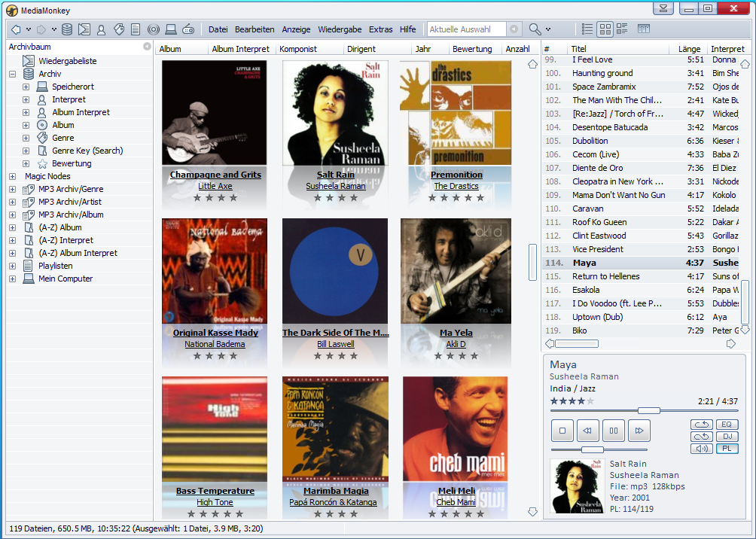
Task: Click the Susheela Raman artist link under Salt Rain
Action: click(335, 186)
